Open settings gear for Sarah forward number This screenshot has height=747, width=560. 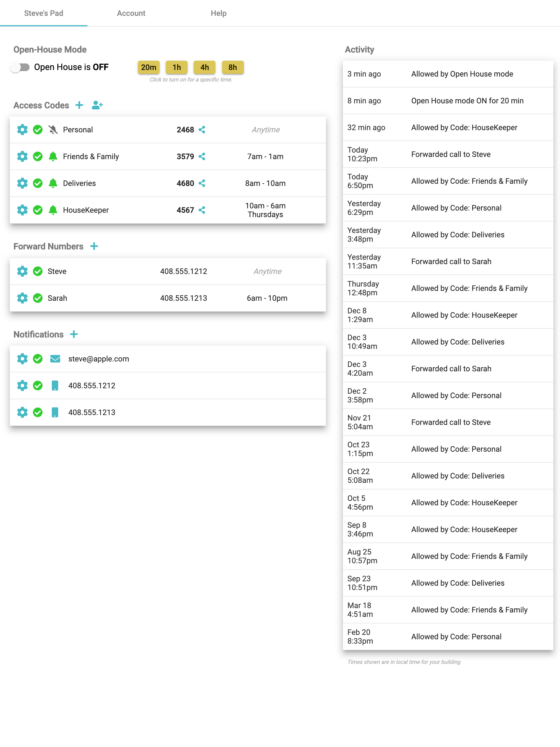click(22, 298)
